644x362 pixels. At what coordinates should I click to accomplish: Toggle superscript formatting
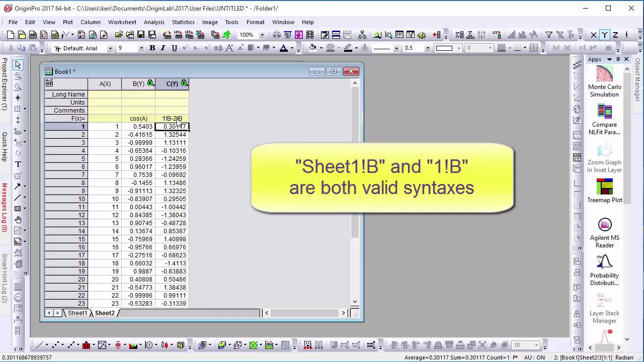point(185,48)
